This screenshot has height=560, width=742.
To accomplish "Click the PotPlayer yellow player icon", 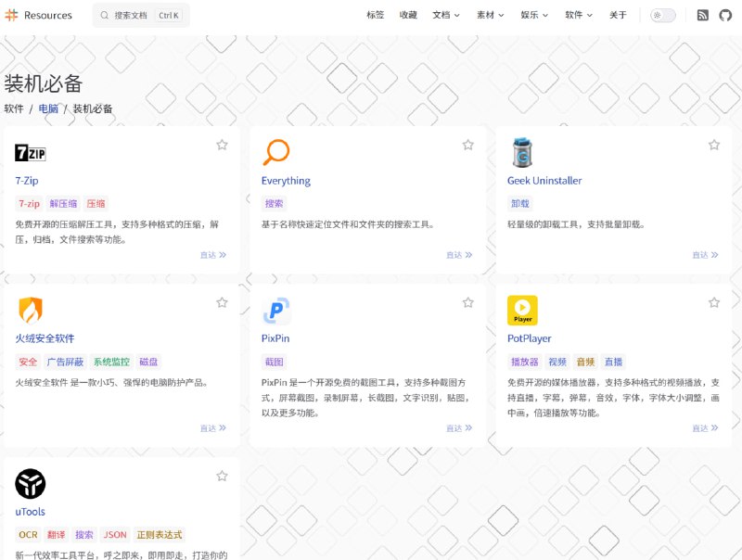I will click(522, 309).
